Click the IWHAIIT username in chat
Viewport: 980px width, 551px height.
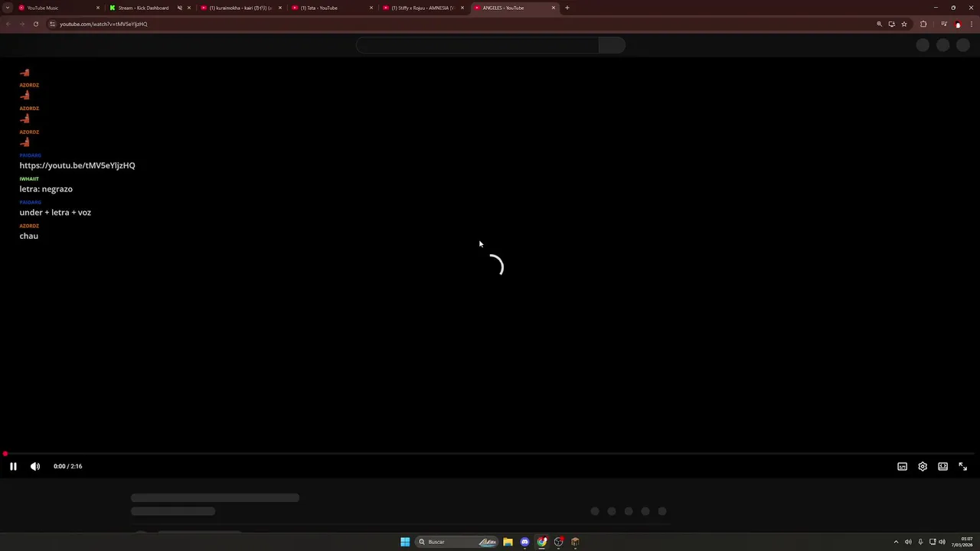[29, 179]
